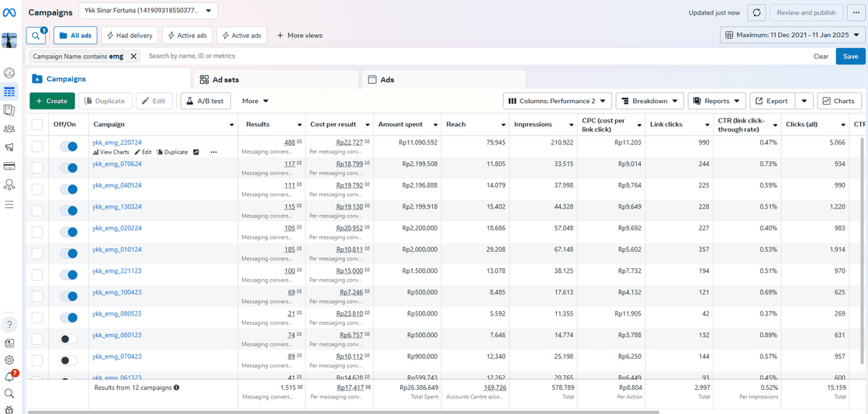Toggle off campaign ykk_emg_220724
868x414 pixels.
(69, 146)
